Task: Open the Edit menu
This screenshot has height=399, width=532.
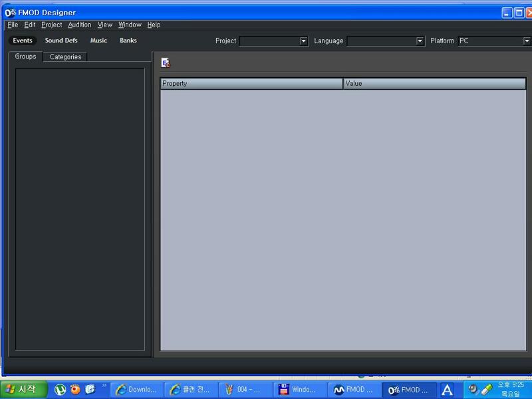Action: tap(30, 25)
